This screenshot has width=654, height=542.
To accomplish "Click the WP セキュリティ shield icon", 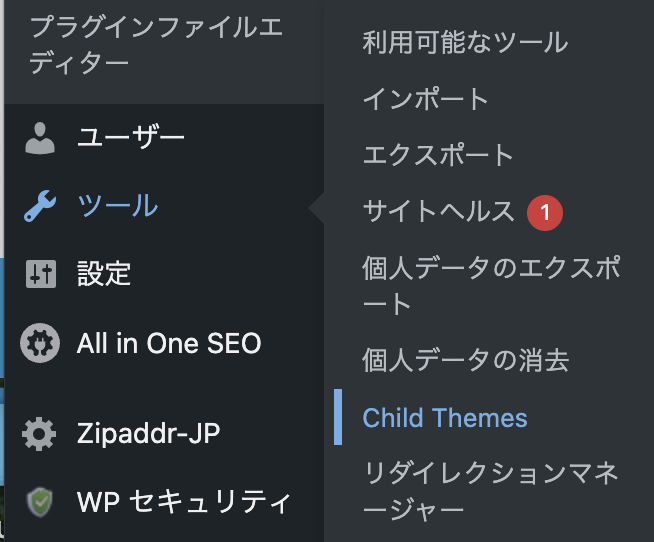I will 40,501.
